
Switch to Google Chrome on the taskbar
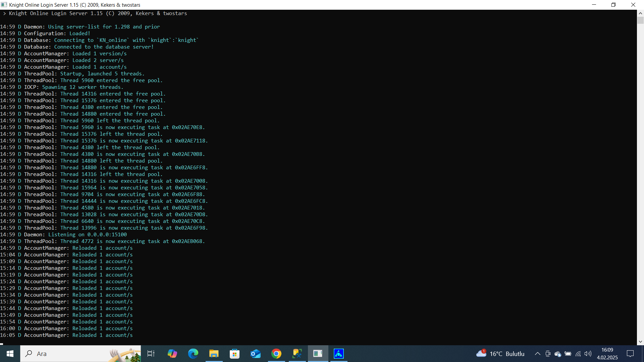(276, 354)
